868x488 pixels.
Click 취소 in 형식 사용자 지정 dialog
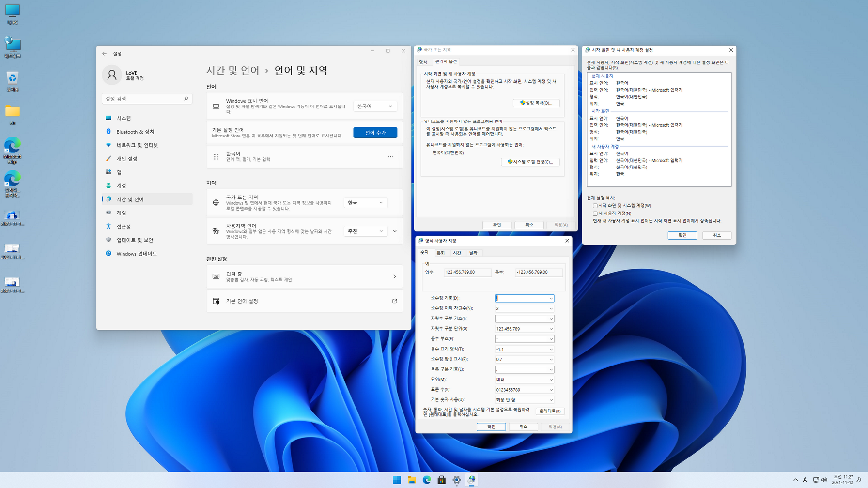pos(524,427)
